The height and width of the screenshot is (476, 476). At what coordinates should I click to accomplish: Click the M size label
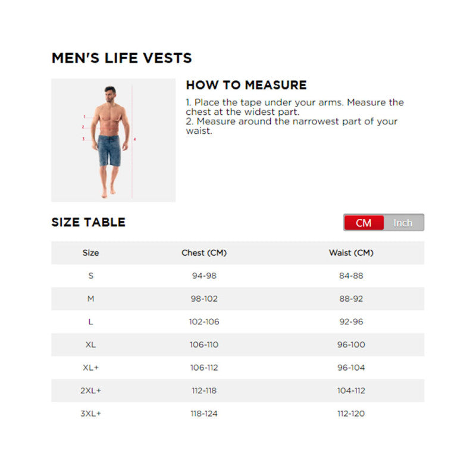tap(90, 299)
